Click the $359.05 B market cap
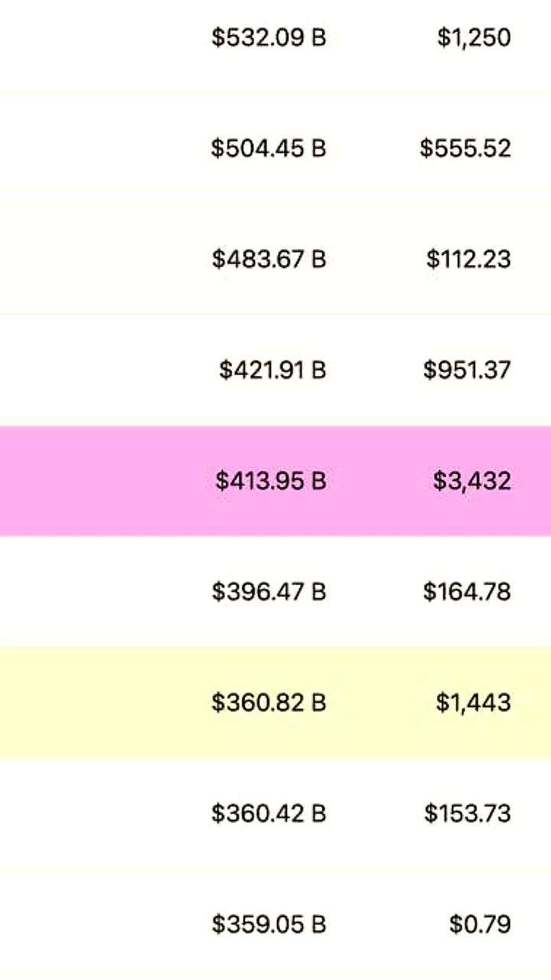Screen dimensions: 551x980 point(269,924)
